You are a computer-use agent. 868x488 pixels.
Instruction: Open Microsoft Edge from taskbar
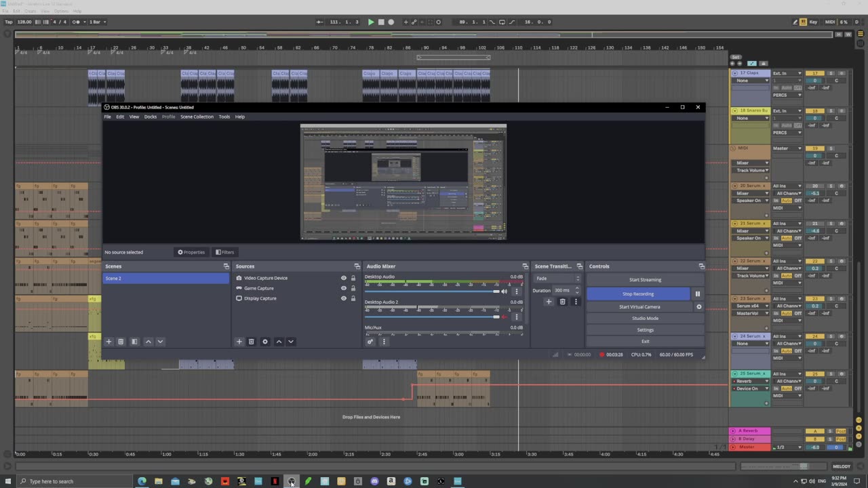coord(142,481)
